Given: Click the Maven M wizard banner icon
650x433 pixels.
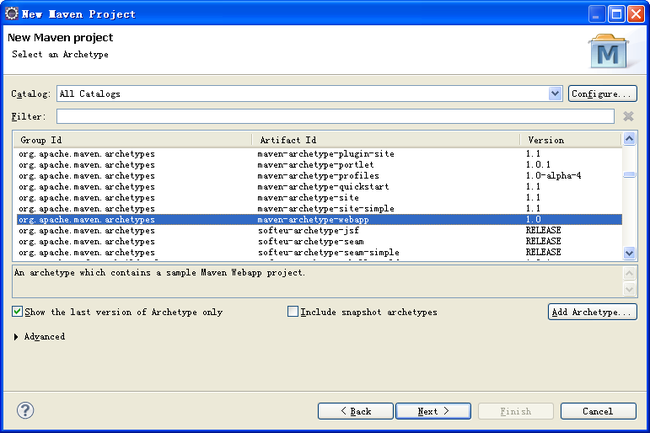Looking at the screenshot, I should point(608,51).
